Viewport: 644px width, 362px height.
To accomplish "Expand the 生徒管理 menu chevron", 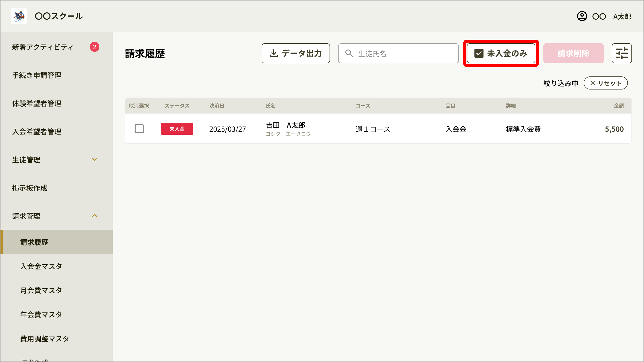I will (x=95, y=159).
